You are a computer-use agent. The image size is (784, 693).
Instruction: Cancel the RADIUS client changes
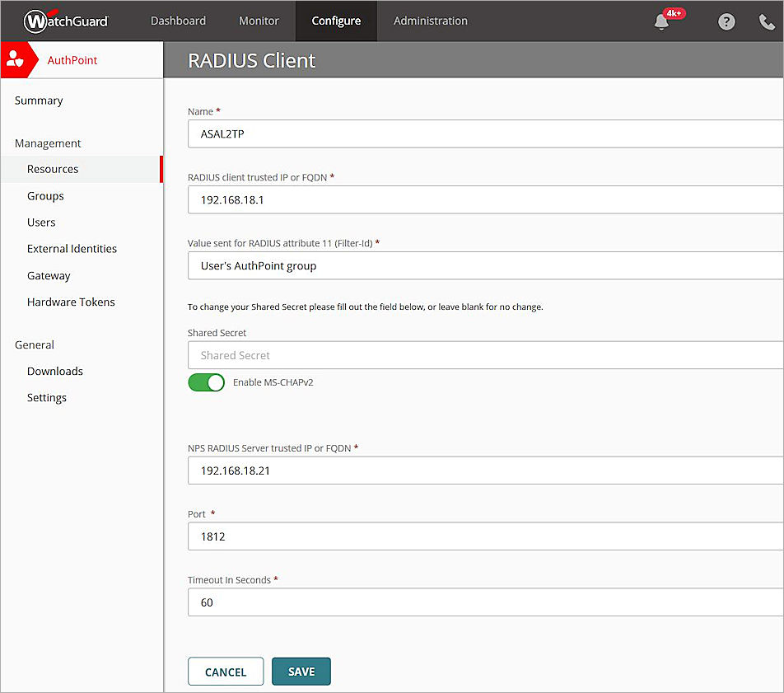[x=225, y=671]
